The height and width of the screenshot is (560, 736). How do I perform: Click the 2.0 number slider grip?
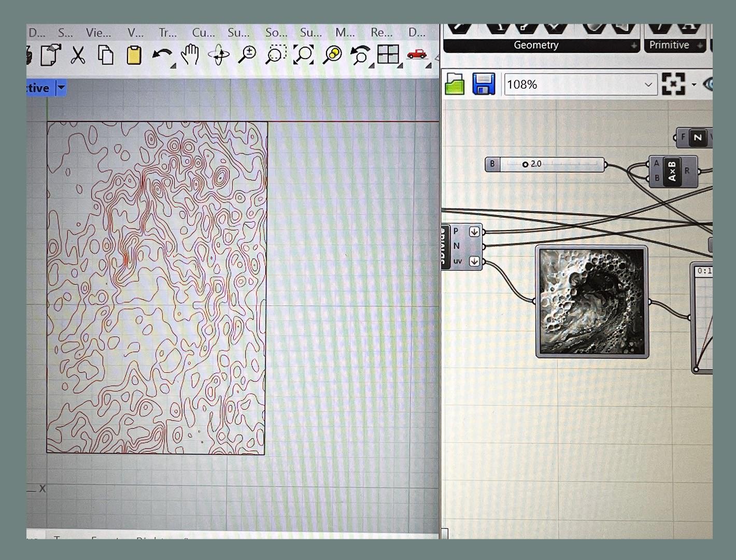click(525, 164)
